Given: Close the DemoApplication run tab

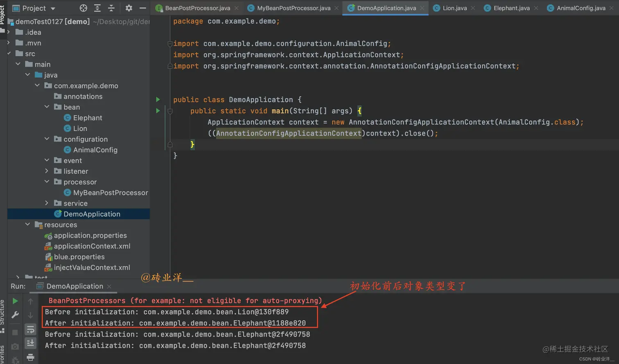Looking at the screenshot, I should click(109, 287).
